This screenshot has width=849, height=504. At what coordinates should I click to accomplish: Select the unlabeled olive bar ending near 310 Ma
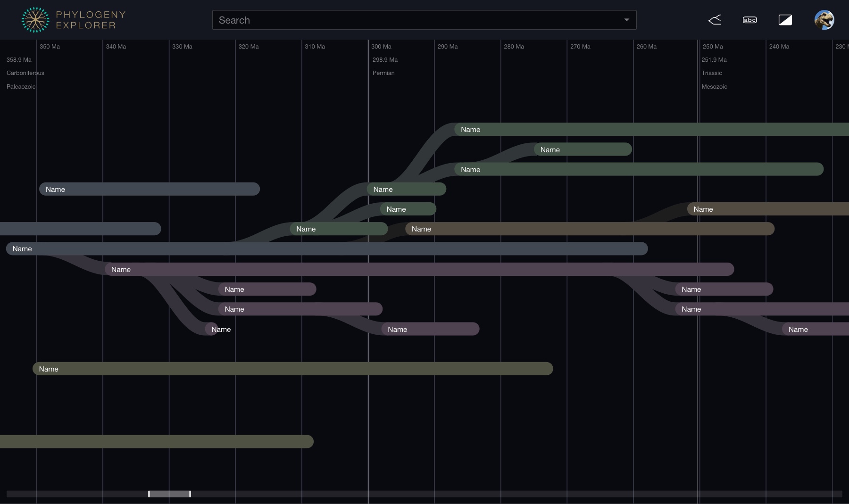[x=156, y=441]
